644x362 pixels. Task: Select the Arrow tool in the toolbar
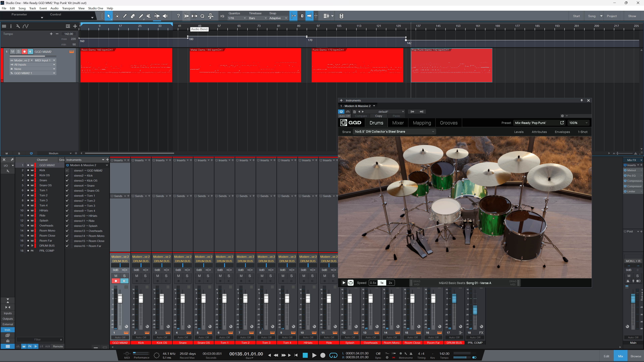pyautogui.click(x=109, y=16)
